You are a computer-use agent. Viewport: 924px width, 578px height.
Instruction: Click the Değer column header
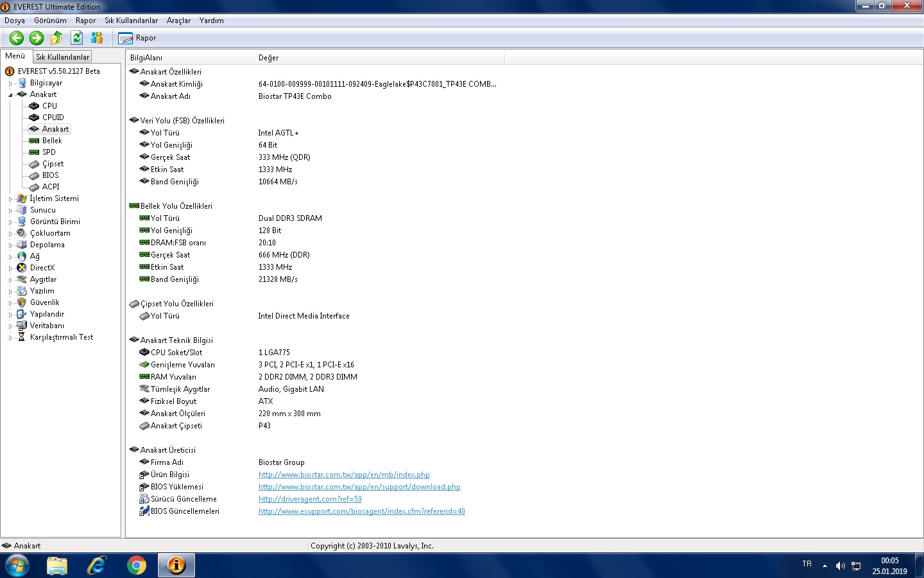click(379, 58)
